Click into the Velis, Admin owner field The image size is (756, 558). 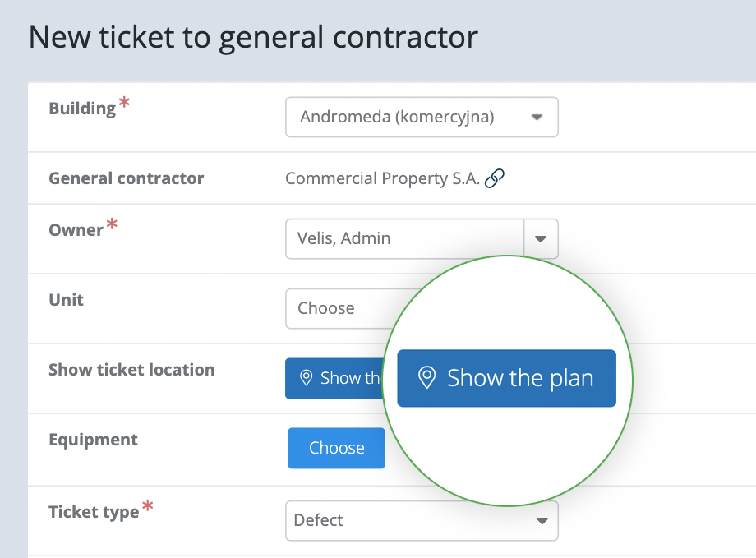(x=404, y=238)
